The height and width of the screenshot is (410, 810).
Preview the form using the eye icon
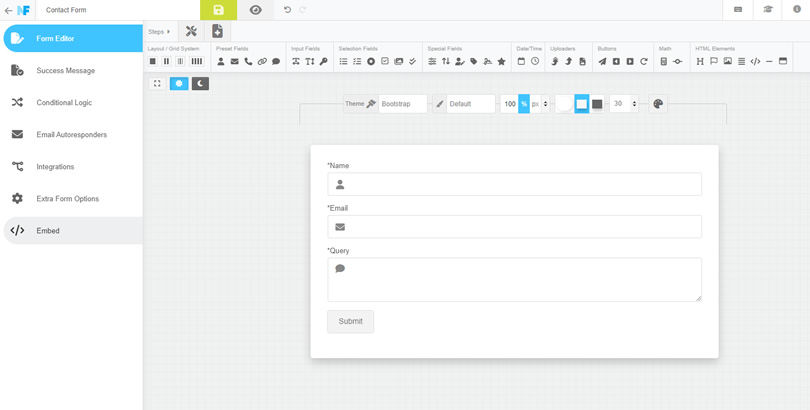point(255,10)
